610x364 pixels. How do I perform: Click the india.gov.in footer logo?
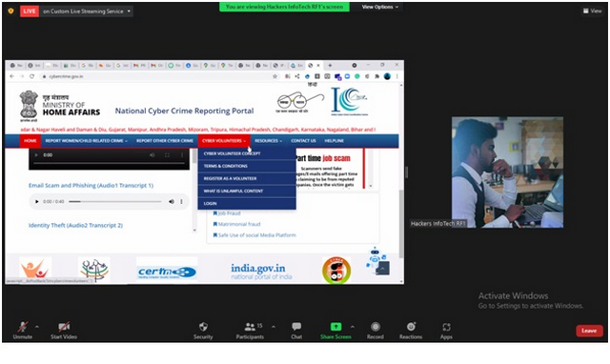(261, 272)
